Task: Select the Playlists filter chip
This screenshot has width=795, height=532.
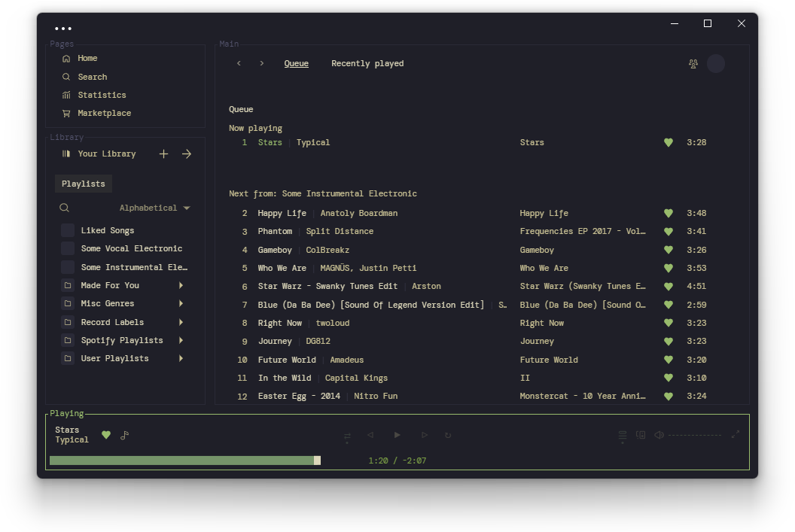Action: click(x=83, y=184)
